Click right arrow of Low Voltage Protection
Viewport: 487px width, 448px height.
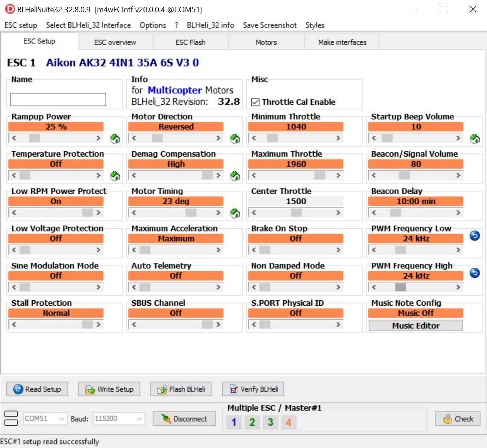click(98, 250)
